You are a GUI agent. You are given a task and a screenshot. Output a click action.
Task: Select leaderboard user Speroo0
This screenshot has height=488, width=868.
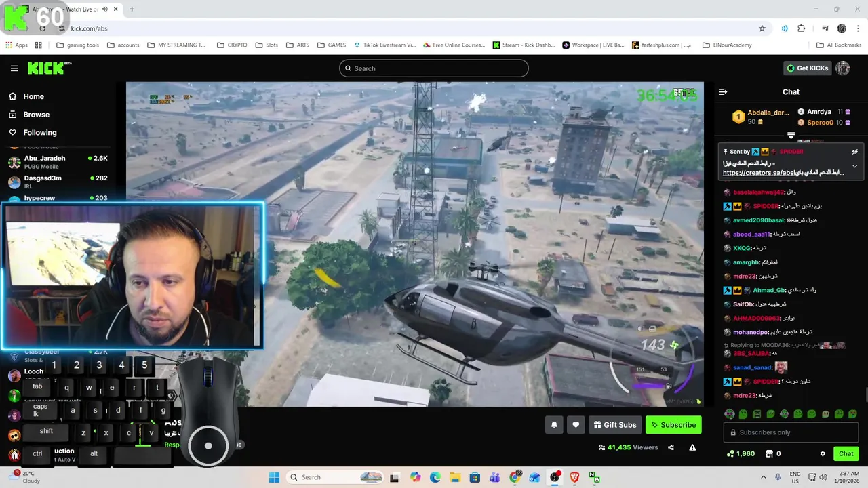click(820, 123)
